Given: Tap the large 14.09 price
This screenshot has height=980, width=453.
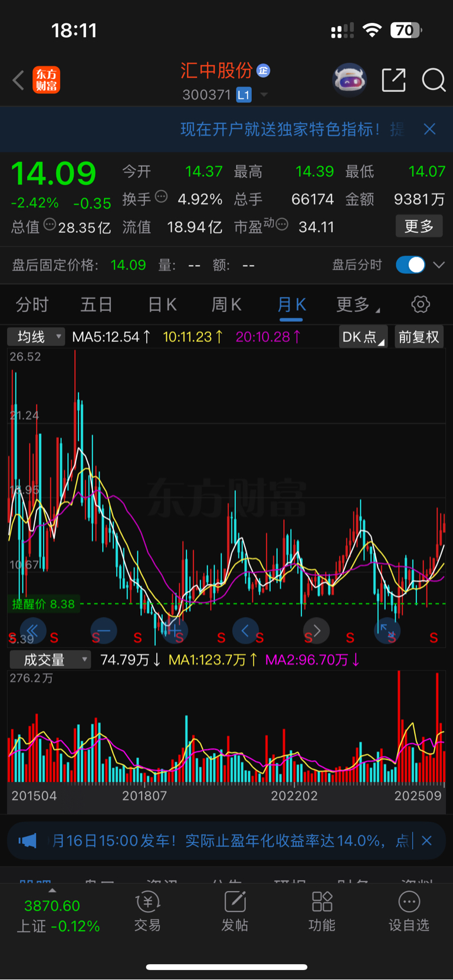Looking at the screenshot, I should pyautogui.click(x=54, y=173).
